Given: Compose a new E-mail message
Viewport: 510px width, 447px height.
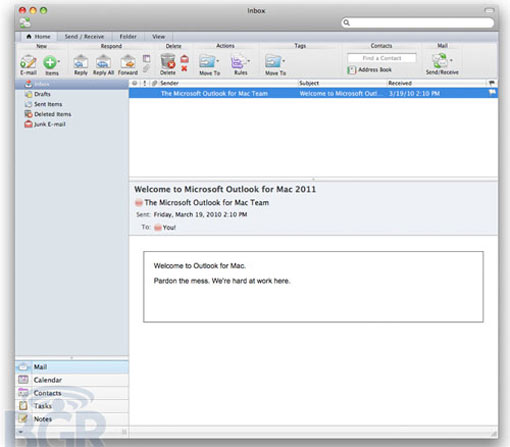Looking at the screenshot, I should (x=28, y=65).
